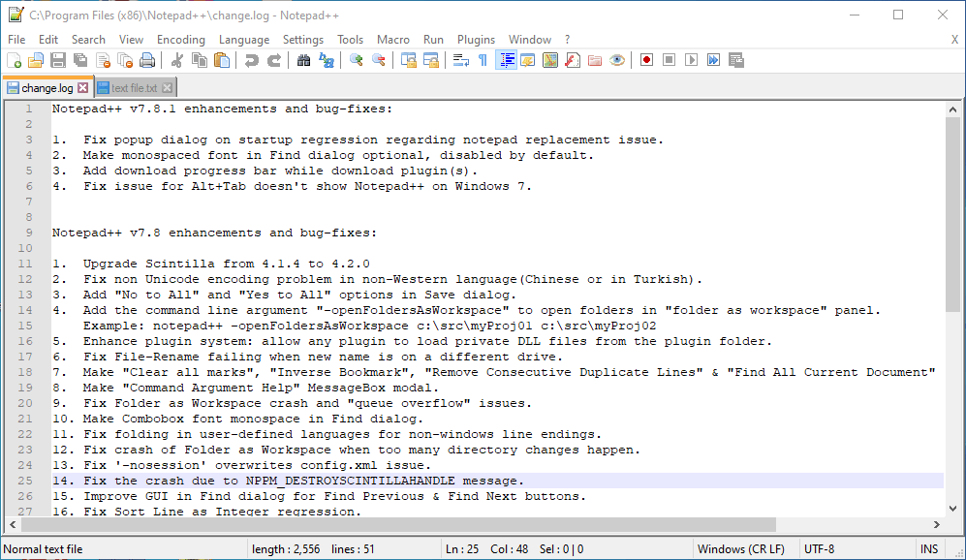Open the Edit menu
Image resolution: width=966 pixels, height=560 pixels.
pos(48,40)
